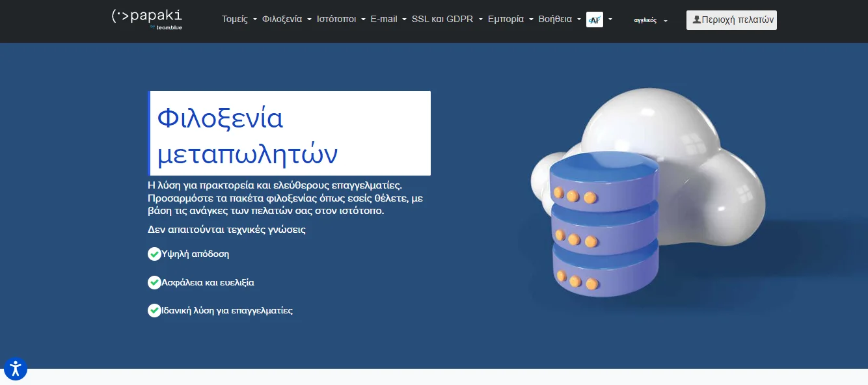
Task: Click the paragraph starting "Η λύση για πρακτορεία"
Action: [286, 198]
